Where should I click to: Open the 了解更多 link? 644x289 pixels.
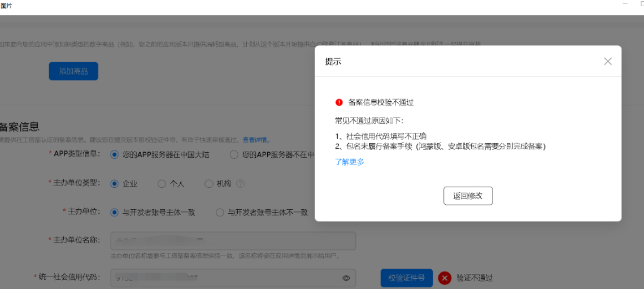(350, 162)
